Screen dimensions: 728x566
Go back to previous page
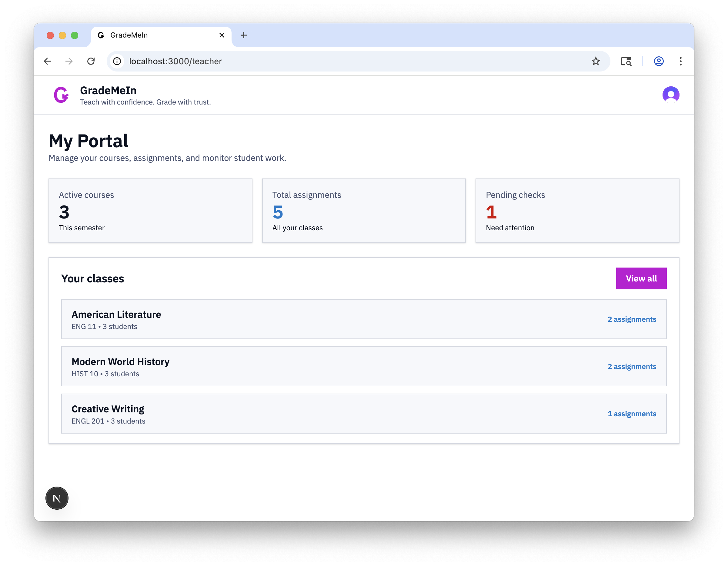click(x=47, y=61)
